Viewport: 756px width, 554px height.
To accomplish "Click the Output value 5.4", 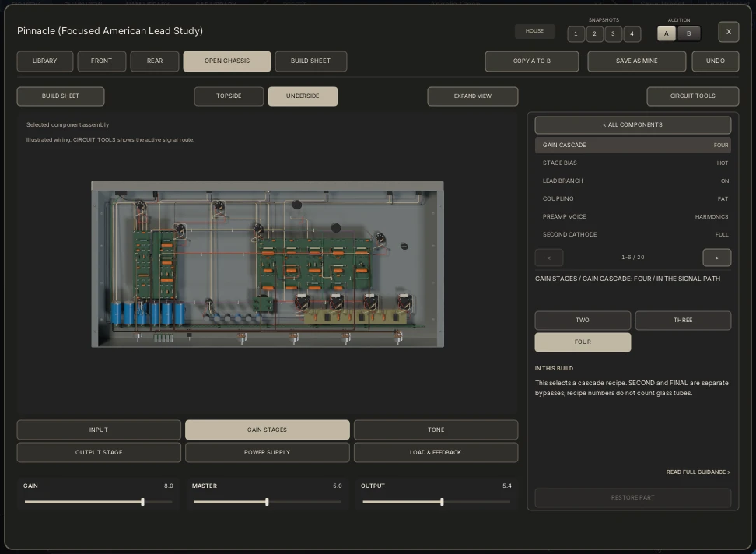I will pos(507,486).
